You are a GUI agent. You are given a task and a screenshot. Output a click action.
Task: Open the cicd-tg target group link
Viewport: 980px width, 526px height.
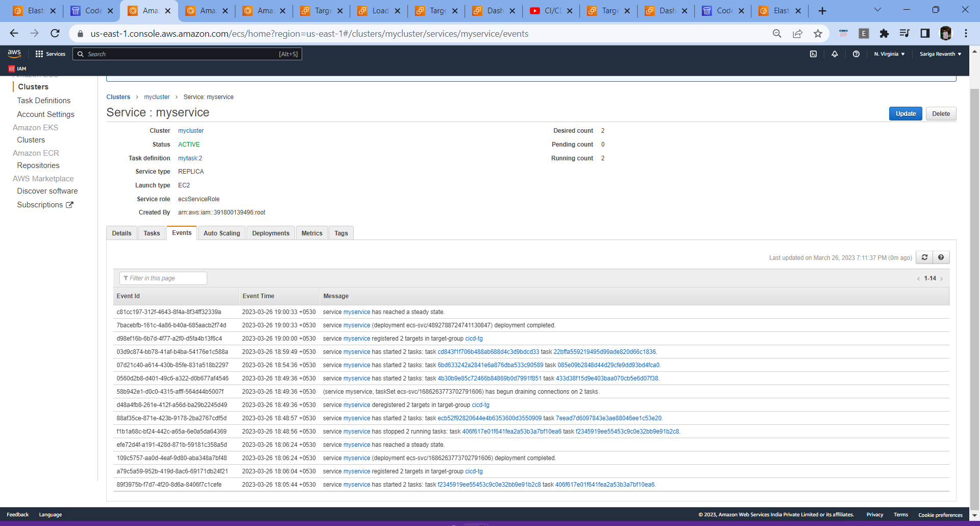[474, 338]
